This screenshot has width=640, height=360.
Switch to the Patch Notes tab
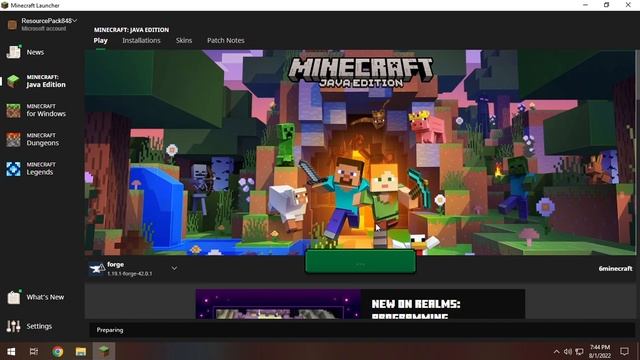pyautogui.click(x=226, y=40)
